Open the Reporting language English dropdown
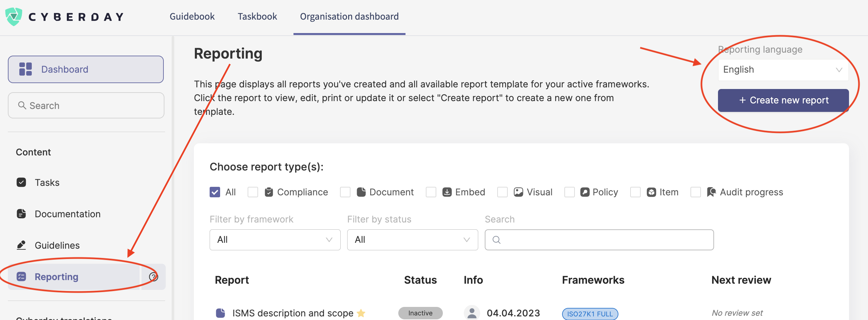Screen dimensions: 868x320 pos(783,69)
